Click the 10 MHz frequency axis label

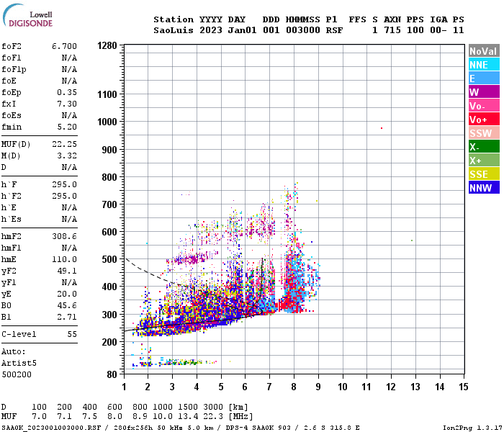tap(342, 387)
